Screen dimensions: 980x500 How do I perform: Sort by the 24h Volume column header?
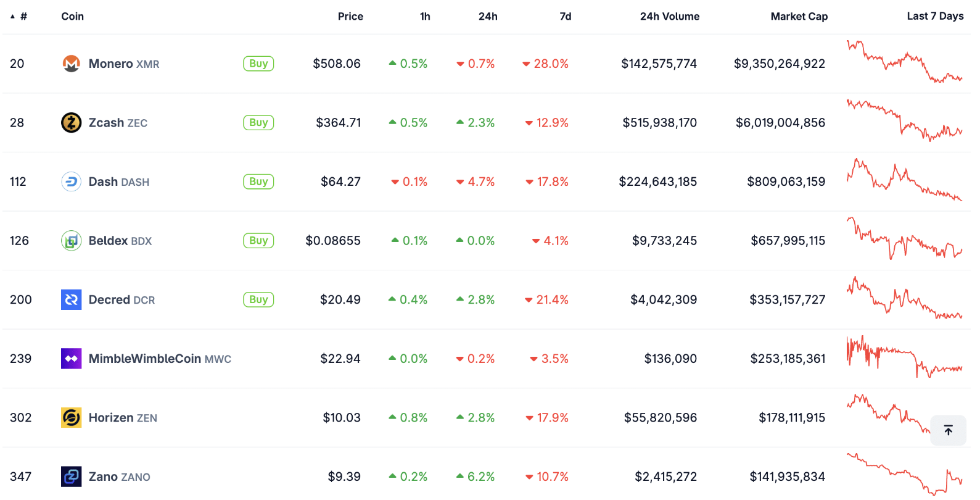pos(669,17)
